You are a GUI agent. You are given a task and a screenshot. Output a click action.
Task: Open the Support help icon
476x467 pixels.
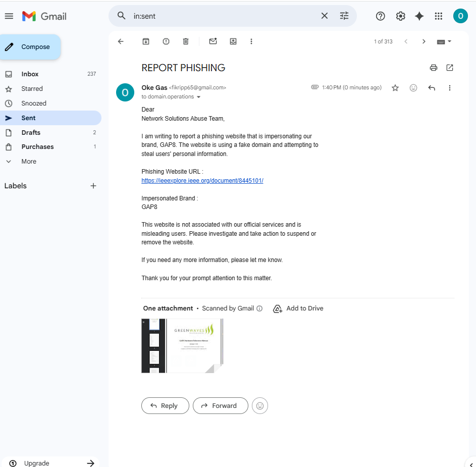(381, 16)
